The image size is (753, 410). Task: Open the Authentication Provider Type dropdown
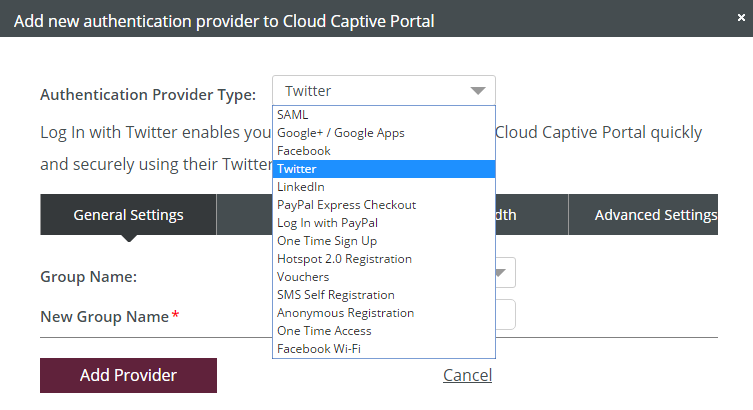tap(384, 90)
